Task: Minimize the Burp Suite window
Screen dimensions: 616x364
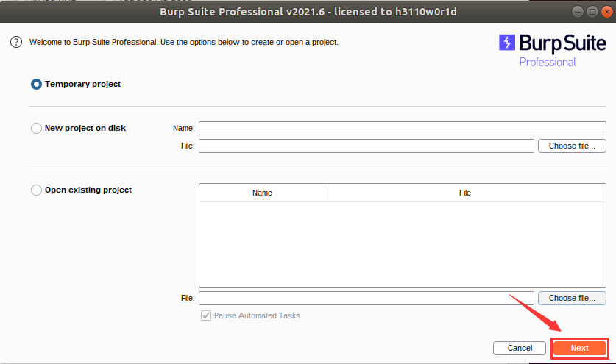Action: coord(578,12)
